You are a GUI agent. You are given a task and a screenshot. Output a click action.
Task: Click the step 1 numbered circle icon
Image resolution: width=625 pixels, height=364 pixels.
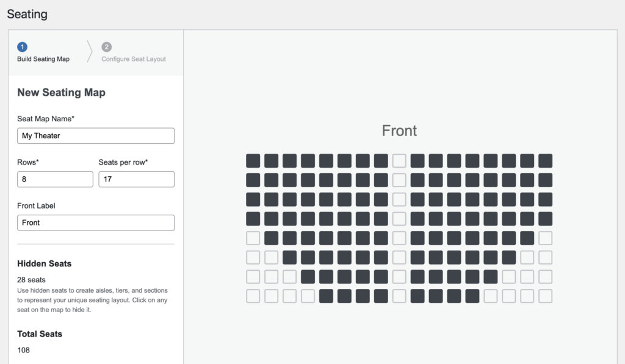click(23, 46)
